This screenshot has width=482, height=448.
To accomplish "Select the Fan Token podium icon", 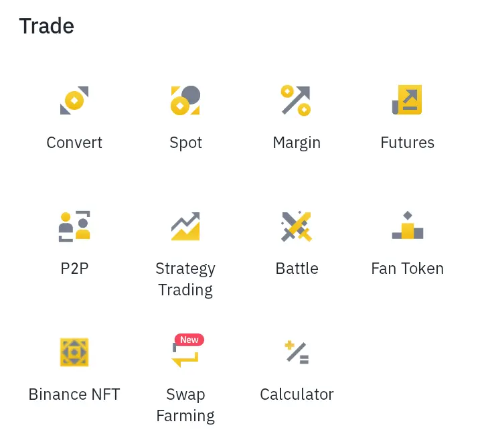I will coord(408,225).
